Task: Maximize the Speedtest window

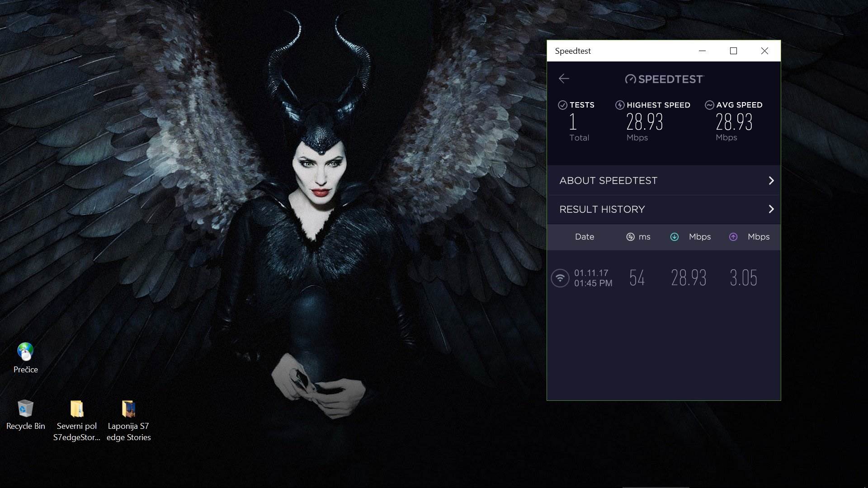Action: click(733, 51)
